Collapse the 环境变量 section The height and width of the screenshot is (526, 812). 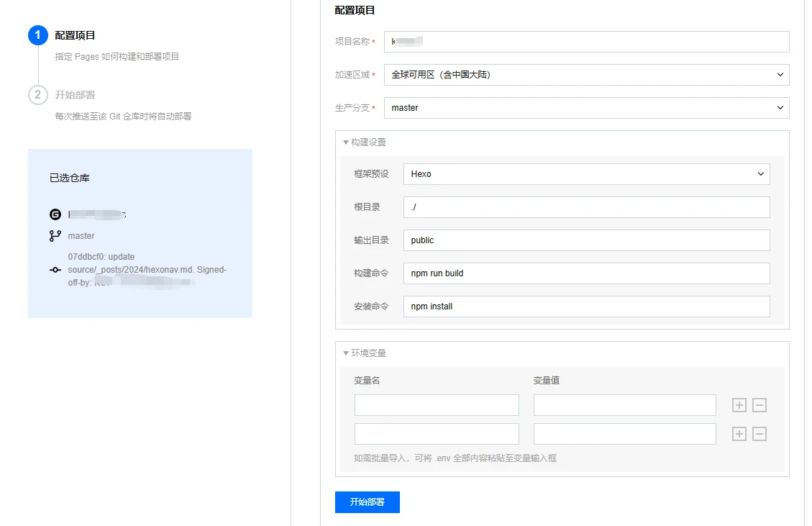pyautogui.click(x=365, y=353)
